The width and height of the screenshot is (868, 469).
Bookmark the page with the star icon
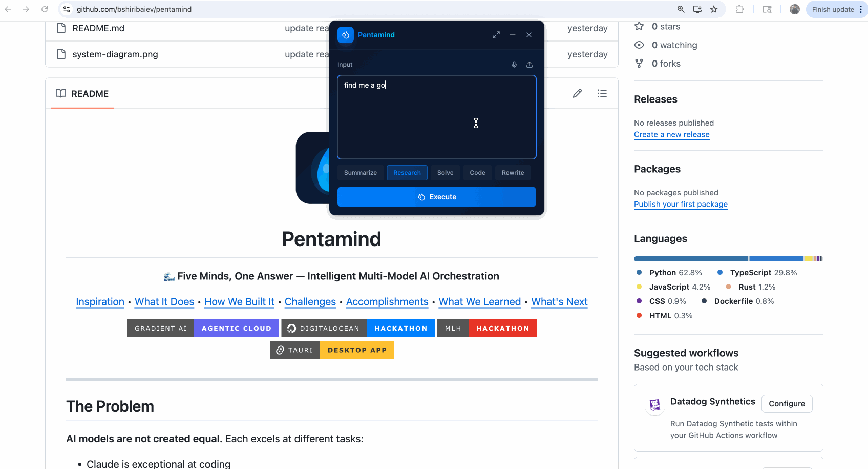click(x=714, y=9)
